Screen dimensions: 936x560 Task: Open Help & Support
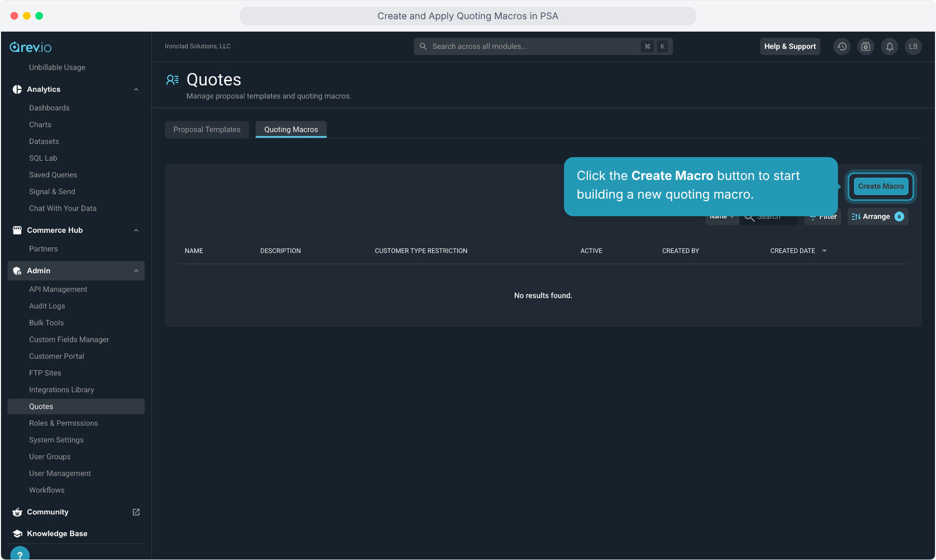click(x=790, y=47)
